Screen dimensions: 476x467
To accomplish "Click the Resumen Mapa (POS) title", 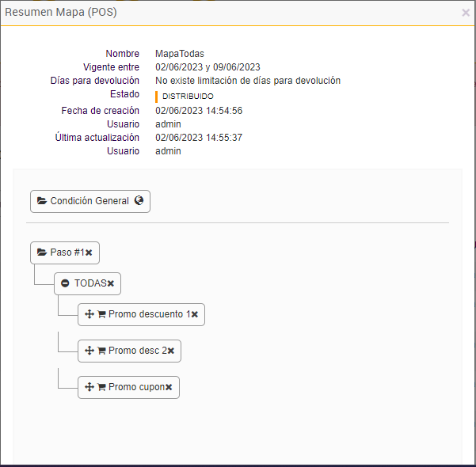I will tap(61, 12).
